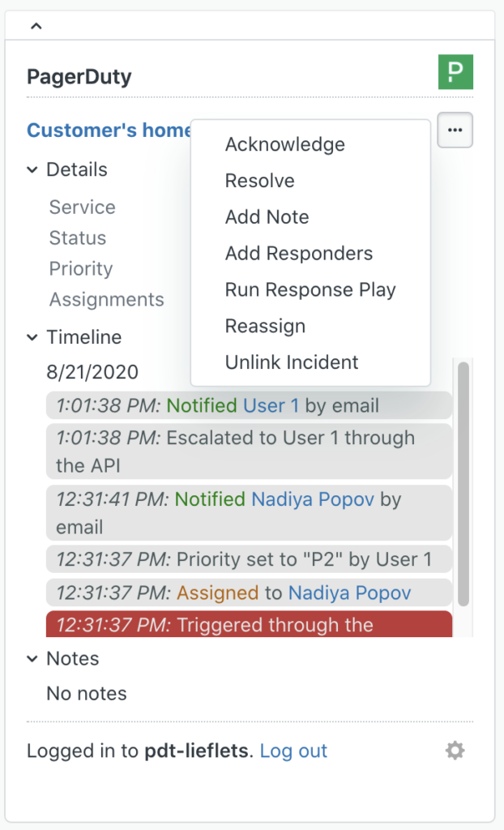Viewport: 504px width, 830px height.
Task: Select Run Response Play option
Action: 310,290
